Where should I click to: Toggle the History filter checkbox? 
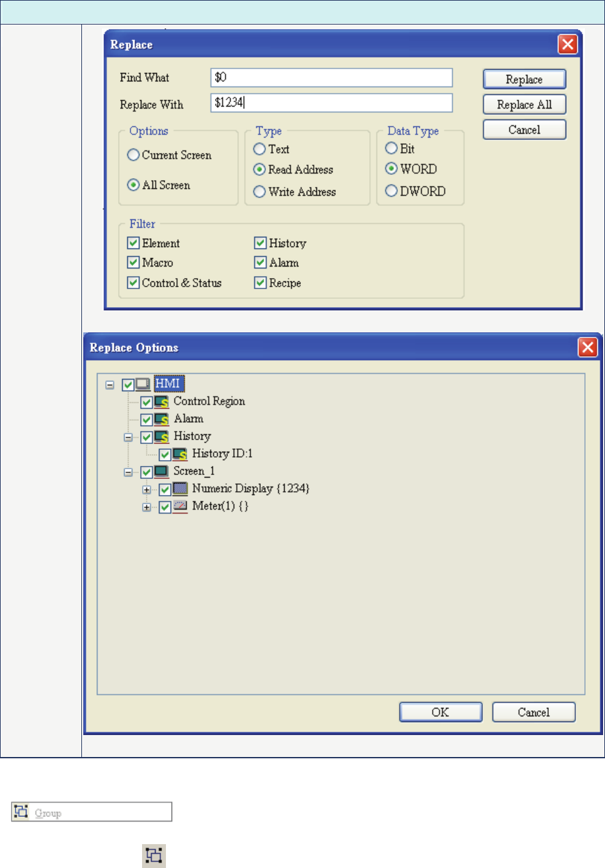tap(261, 243)
